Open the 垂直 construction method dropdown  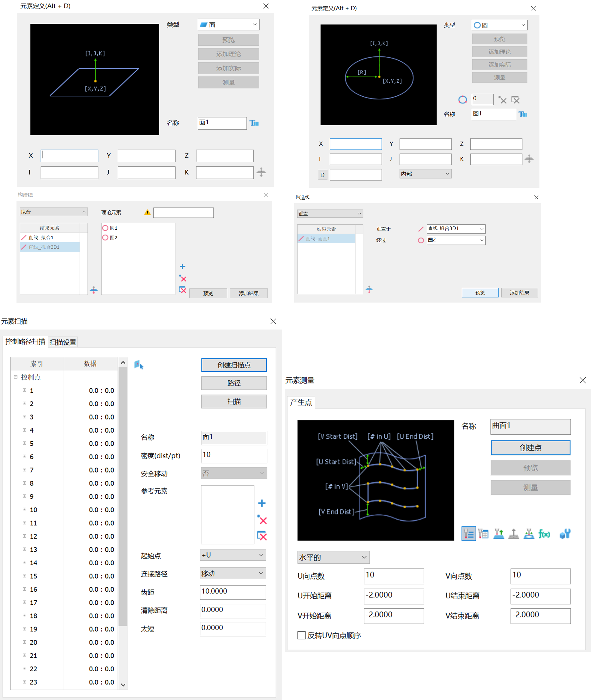click(330, 214)
